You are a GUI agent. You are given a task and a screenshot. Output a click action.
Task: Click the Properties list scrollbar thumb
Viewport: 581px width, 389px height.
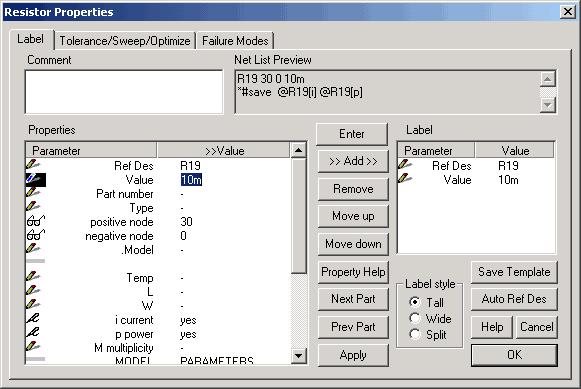tap(299, 216)
